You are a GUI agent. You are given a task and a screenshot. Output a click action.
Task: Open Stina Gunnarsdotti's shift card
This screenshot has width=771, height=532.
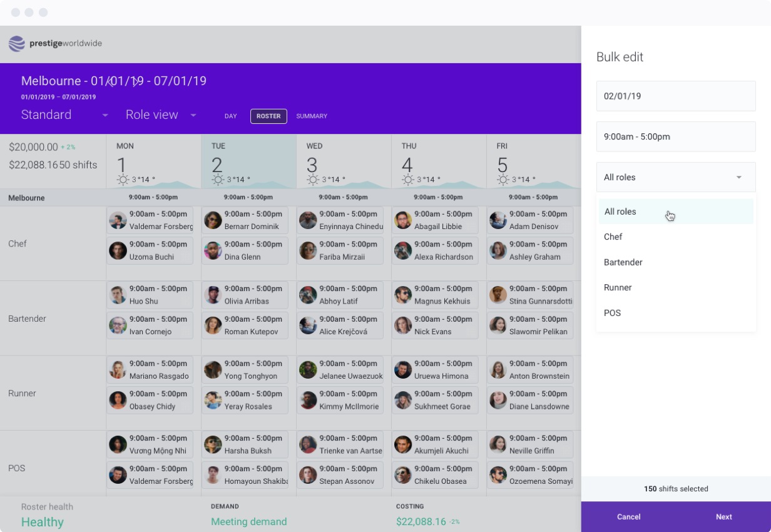[x=531, y=295]
